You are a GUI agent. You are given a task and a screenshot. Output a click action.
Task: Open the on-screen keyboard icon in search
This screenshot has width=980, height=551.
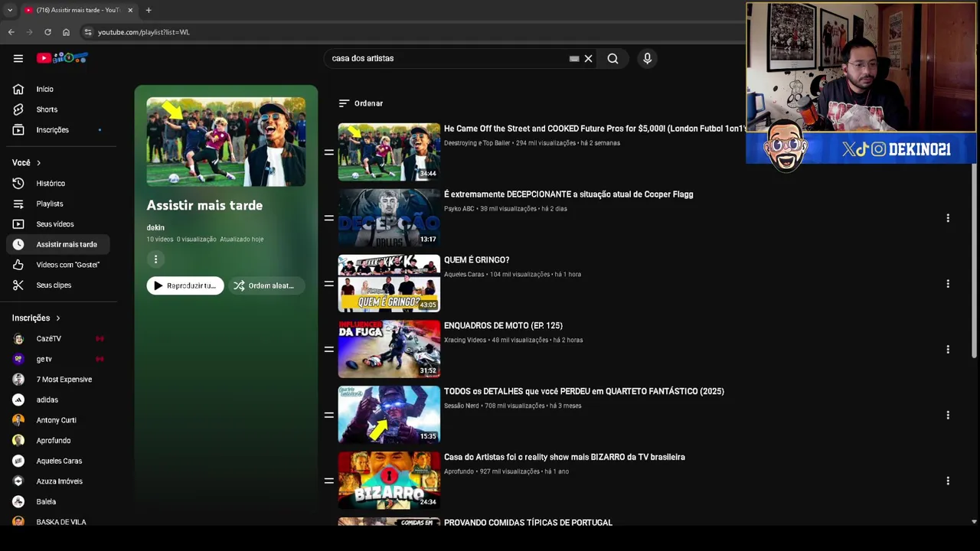coord(574,58)
